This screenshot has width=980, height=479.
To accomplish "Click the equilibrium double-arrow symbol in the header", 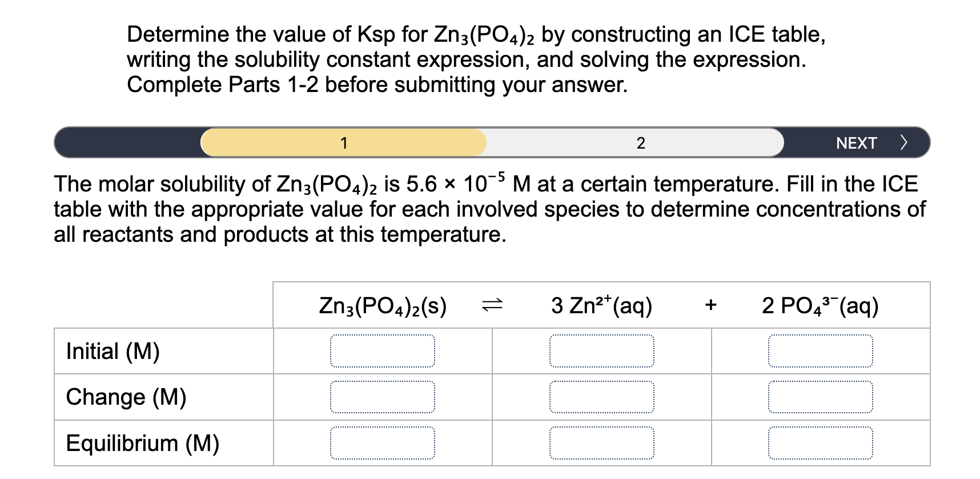I will [x=492, y=305].
